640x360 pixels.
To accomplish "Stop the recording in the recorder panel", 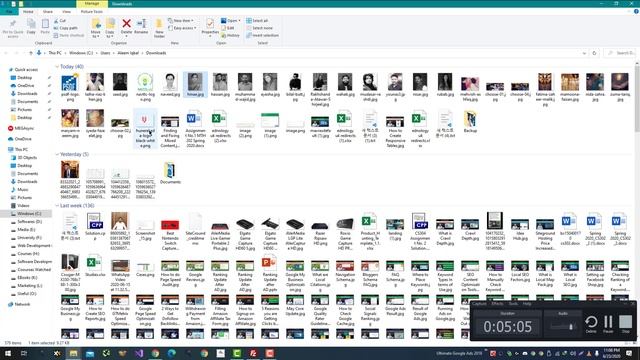I will pyautogui.click(x=625, y=324).
